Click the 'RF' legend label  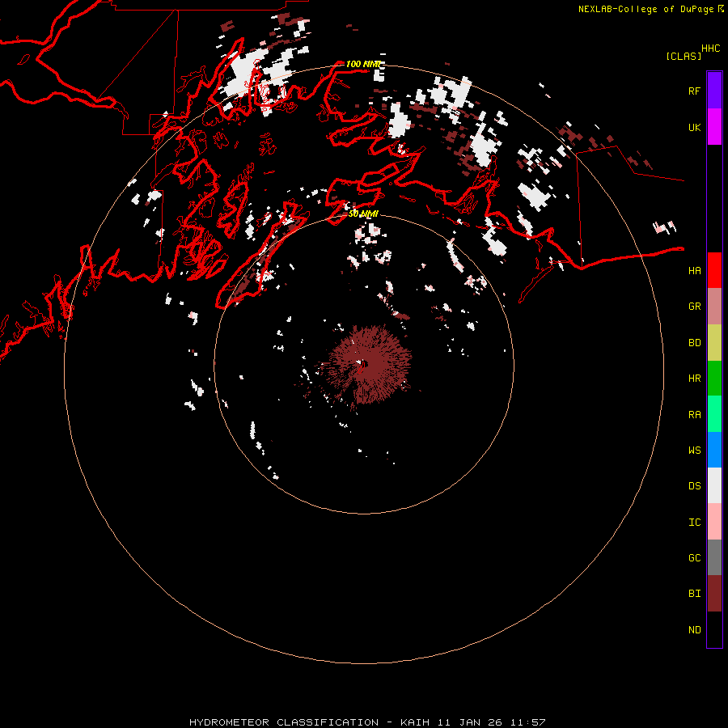tap(694, 91)
